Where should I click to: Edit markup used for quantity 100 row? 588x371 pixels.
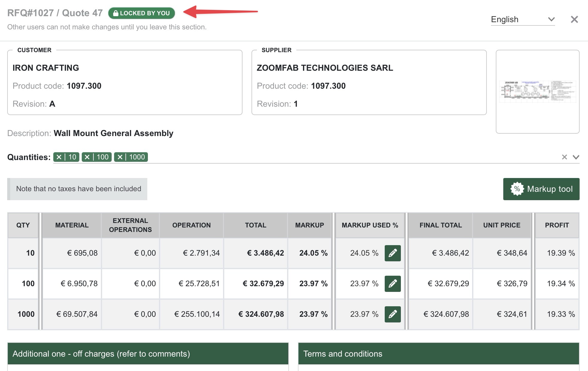coord(392,283)
